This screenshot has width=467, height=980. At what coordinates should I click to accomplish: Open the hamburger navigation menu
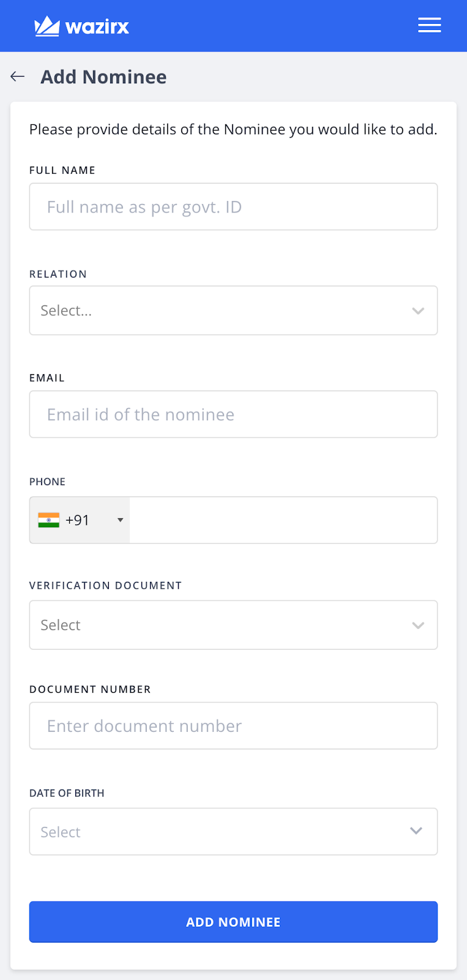429,25
